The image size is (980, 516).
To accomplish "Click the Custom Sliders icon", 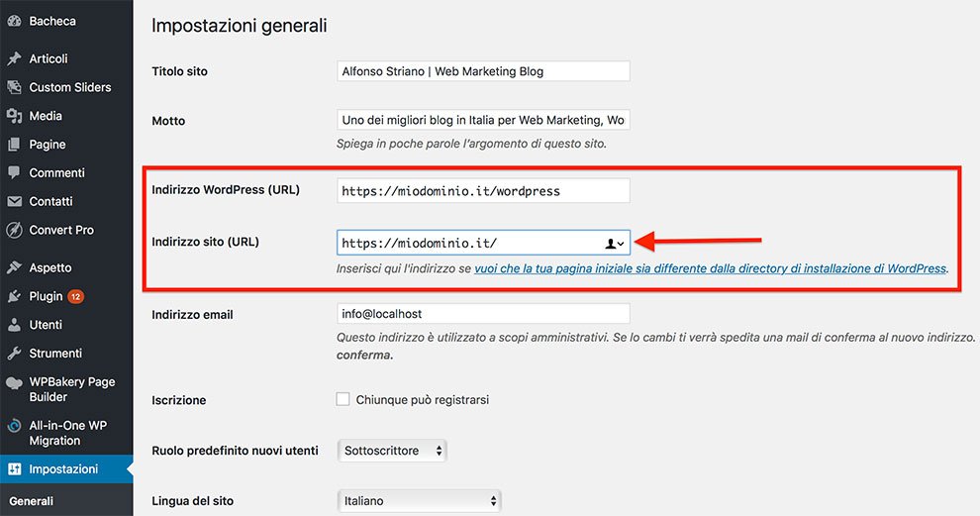I will (14, 87).
